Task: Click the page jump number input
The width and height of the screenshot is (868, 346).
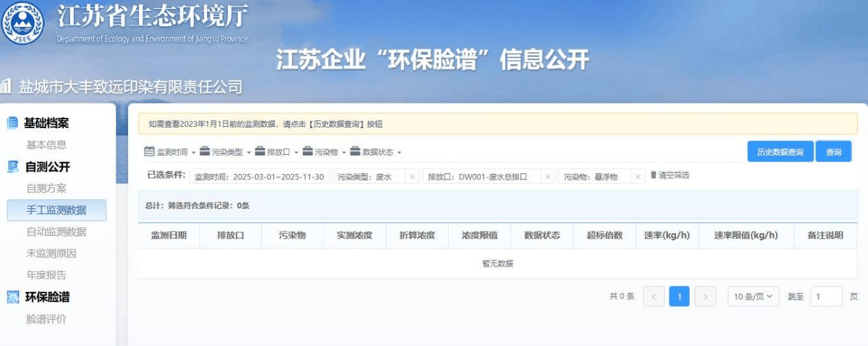Action: [826, 296]
